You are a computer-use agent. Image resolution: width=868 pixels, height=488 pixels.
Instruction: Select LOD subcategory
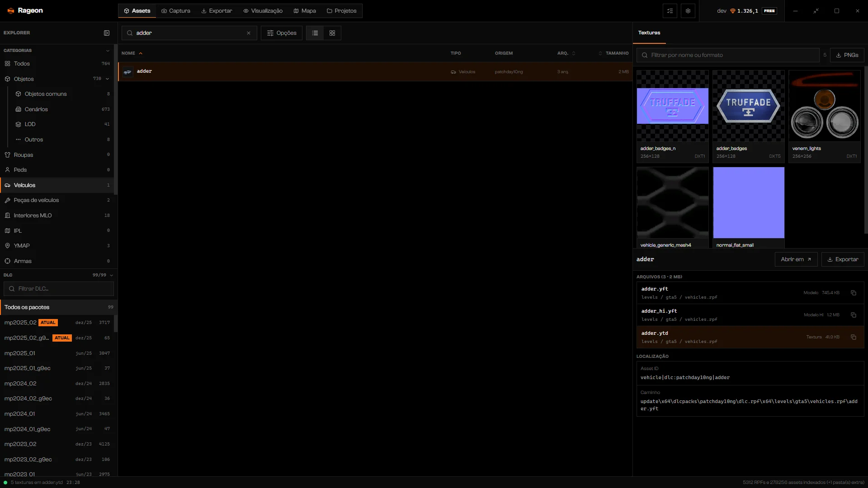tap(61, 124)
